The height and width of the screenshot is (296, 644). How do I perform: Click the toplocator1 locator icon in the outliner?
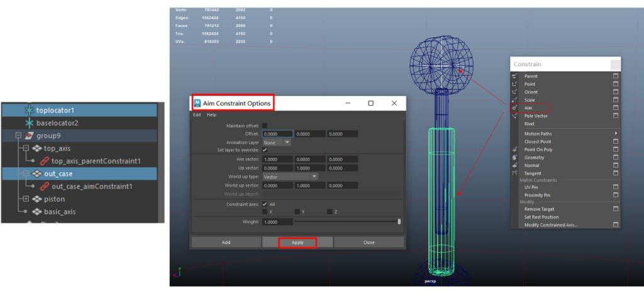tap(30, 111)
